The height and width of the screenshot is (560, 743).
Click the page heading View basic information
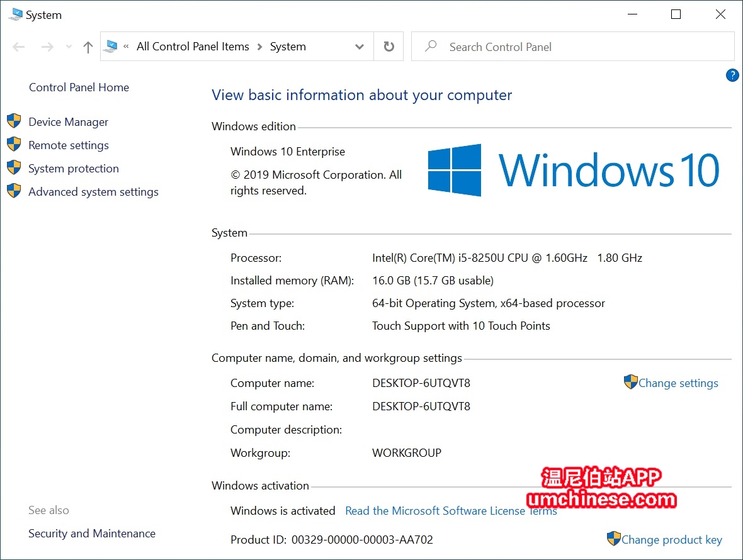tap(361, 95)
